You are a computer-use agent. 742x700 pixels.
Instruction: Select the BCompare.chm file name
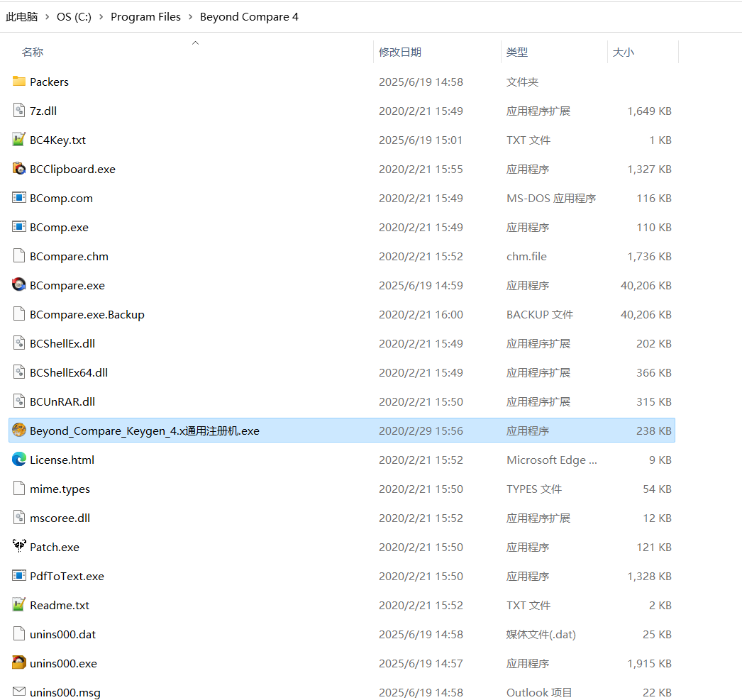pyautogui.click(x=69, y=257)
